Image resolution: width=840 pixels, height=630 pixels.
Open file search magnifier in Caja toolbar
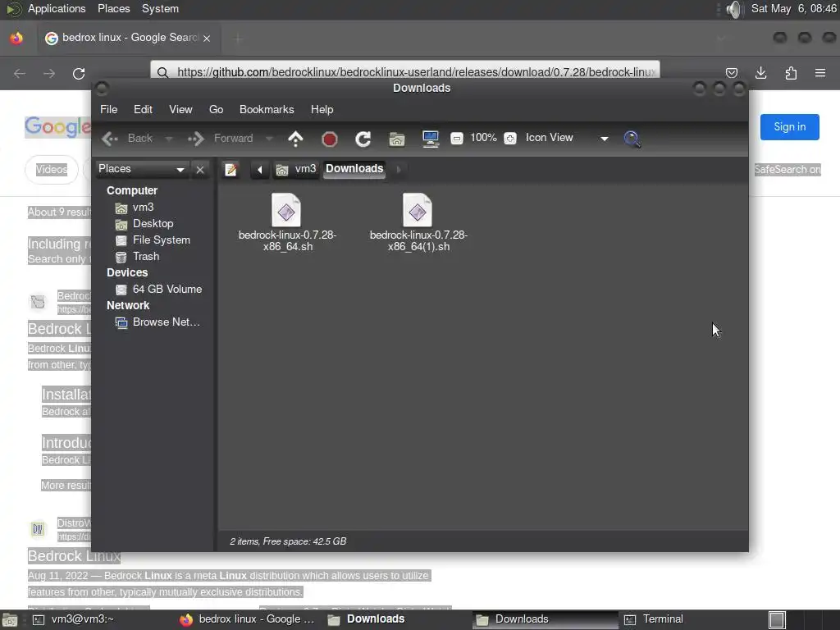click(x=632, y=139)
